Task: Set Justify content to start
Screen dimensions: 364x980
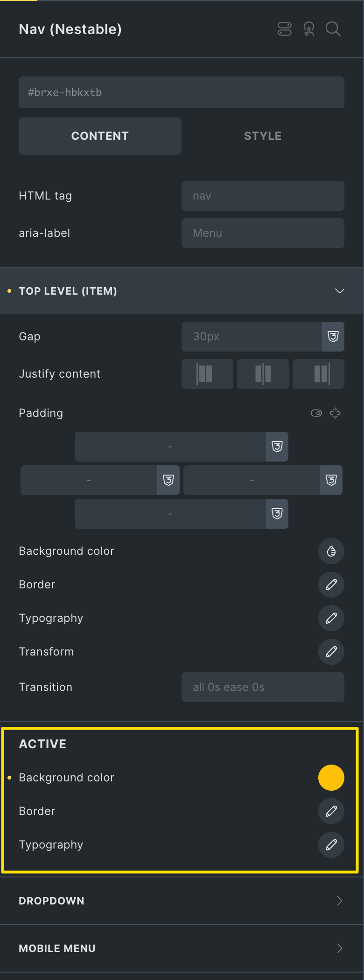Action: tap(207, 374)
